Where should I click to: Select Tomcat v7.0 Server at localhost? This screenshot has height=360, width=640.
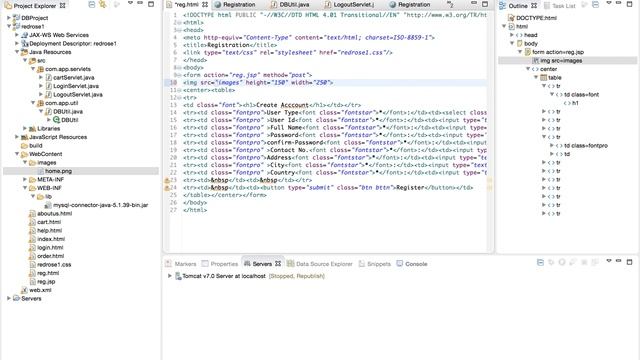(x=249, y=276)
